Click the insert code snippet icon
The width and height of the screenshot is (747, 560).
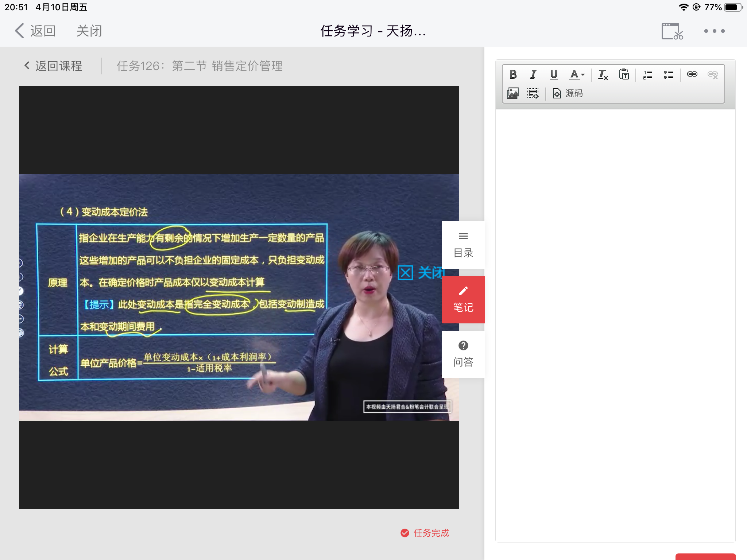(533, 93)
